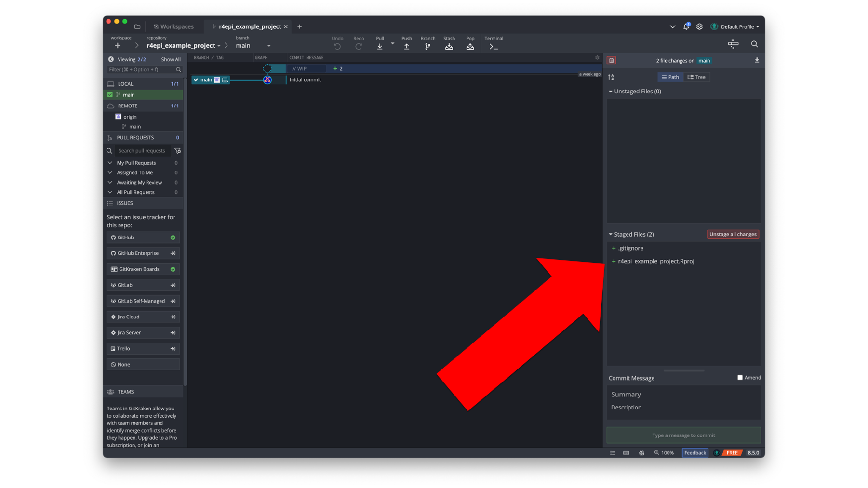Toggle the local main branch checkbox
The height and width of the screenshot is (488, 868).
coord(110,95)
